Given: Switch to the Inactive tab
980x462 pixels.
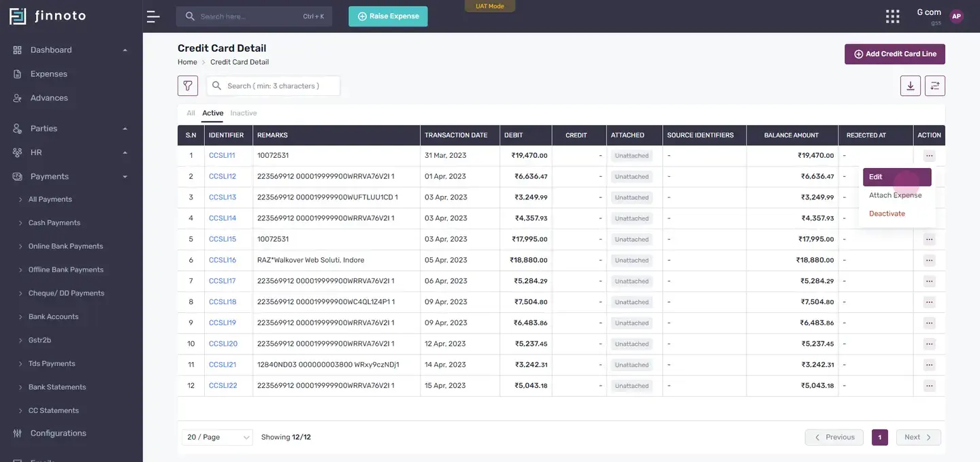Looking at the screenshot, I should (x=243, y=113).
